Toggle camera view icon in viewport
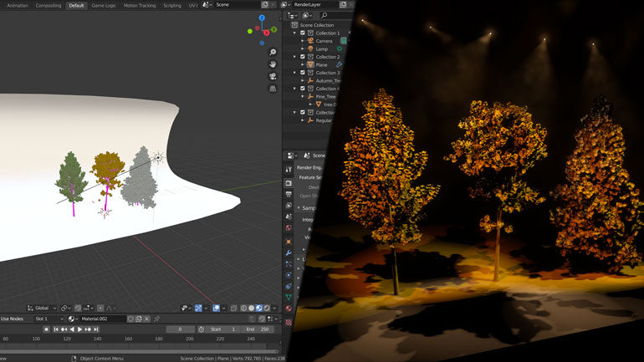The height and width of the screenshot is (362, 644). point(273,77)
